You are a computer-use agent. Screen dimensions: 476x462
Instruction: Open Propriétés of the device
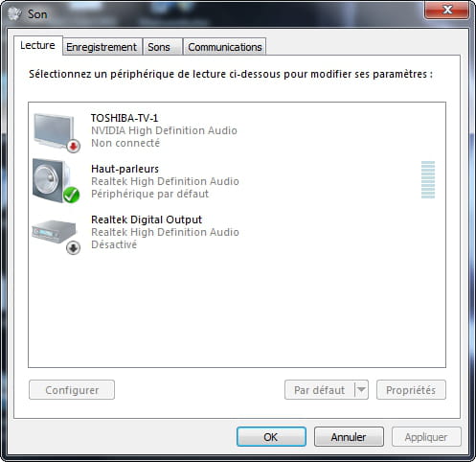tap(411, 390)
